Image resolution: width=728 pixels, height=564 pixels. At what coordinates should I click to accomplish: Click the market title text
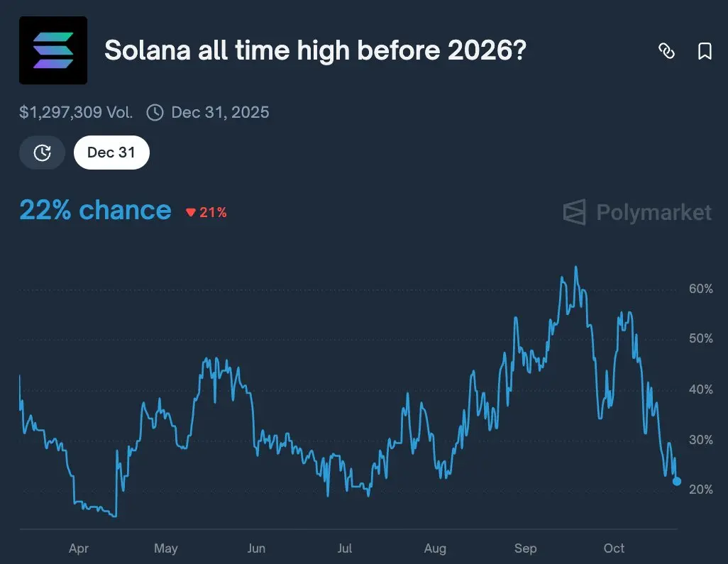click(315, 51)
